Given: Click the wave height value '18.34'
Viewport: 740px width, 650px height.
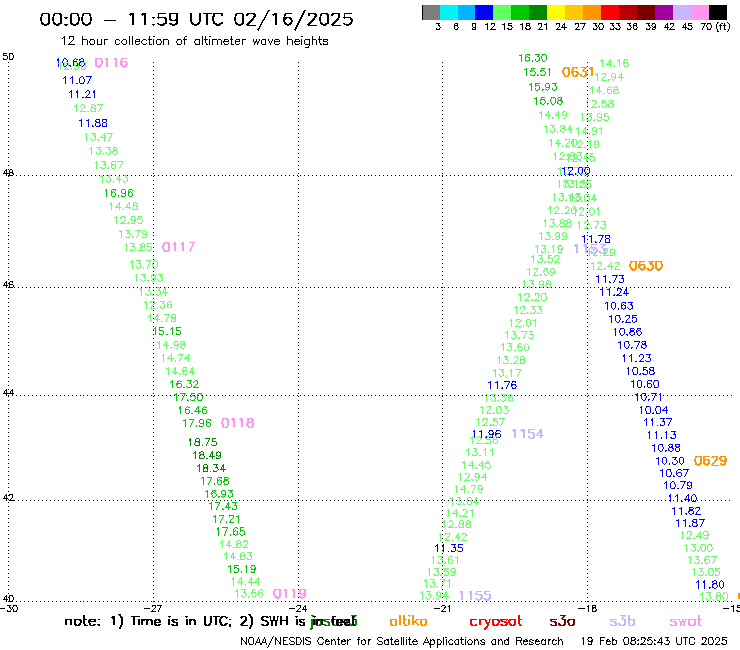Looking at the screenshot, I should pos(211,468).
